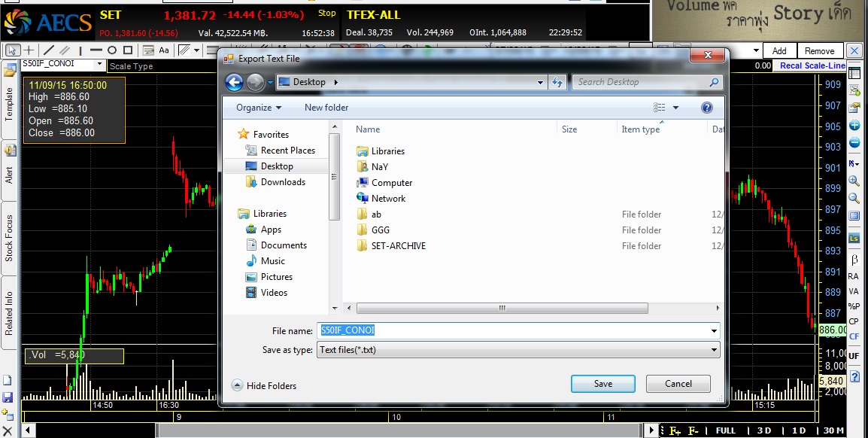
Task: Select the Aa text annotation tool
Action: 164,50
